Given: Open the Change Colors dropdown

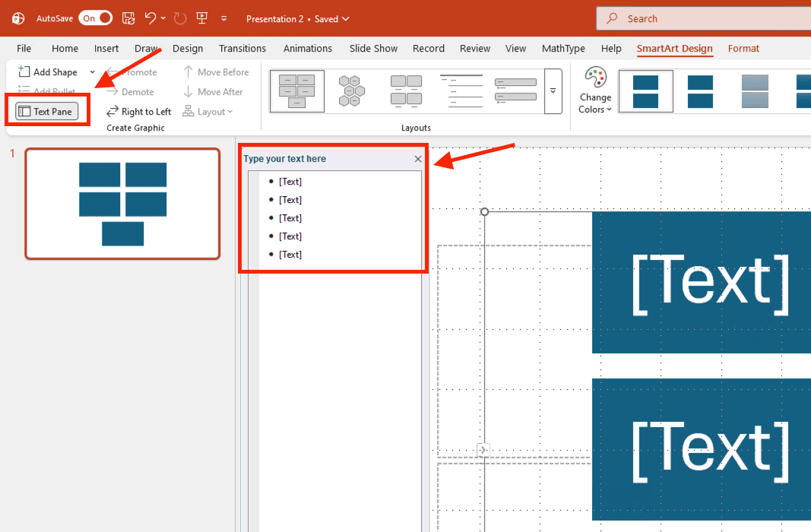Looking at the screenshot, I should point(595,90).
